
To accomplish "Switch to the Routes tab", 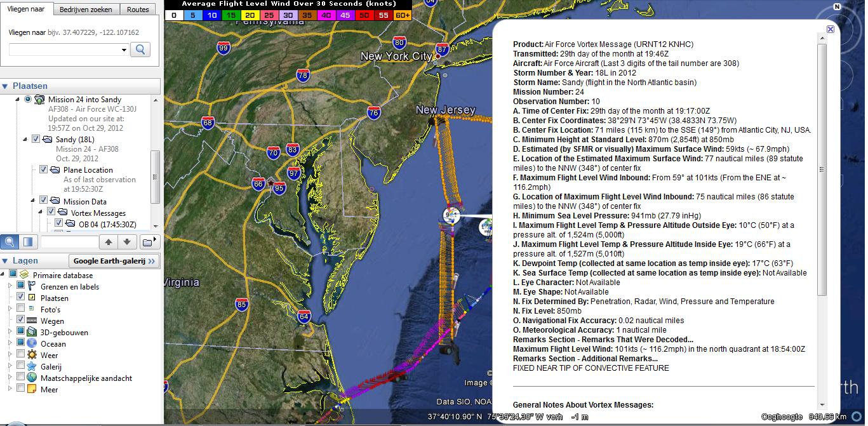I will click(x=138, y=10).
